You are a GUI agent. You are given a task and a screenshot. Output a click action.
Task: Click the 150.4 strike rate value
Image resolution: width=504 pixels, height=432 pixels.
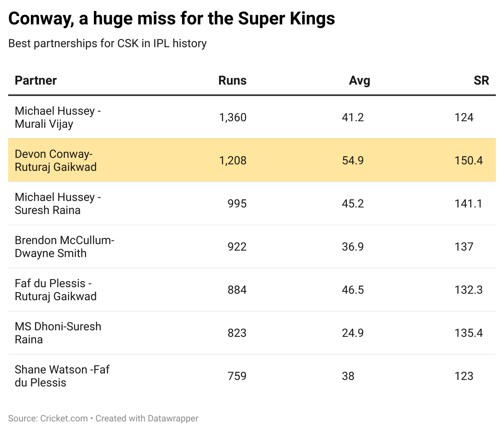click(469, 161)
